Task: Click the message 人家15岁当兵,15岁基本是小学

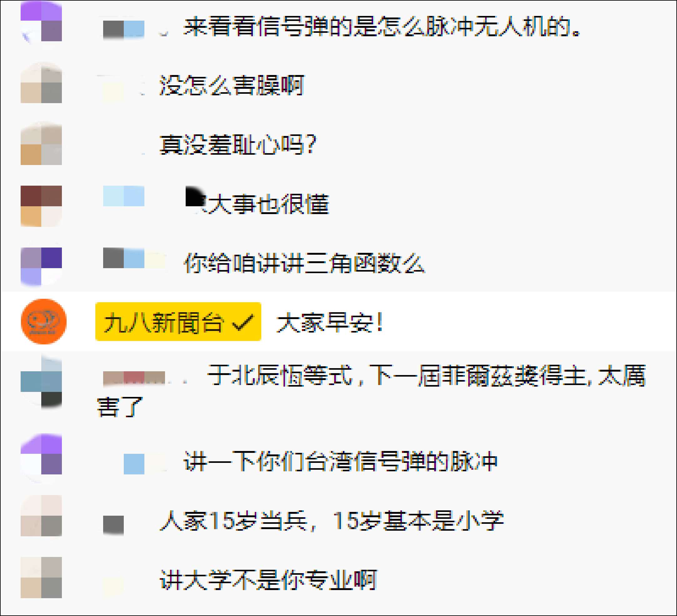Action: tap(332, 521)
